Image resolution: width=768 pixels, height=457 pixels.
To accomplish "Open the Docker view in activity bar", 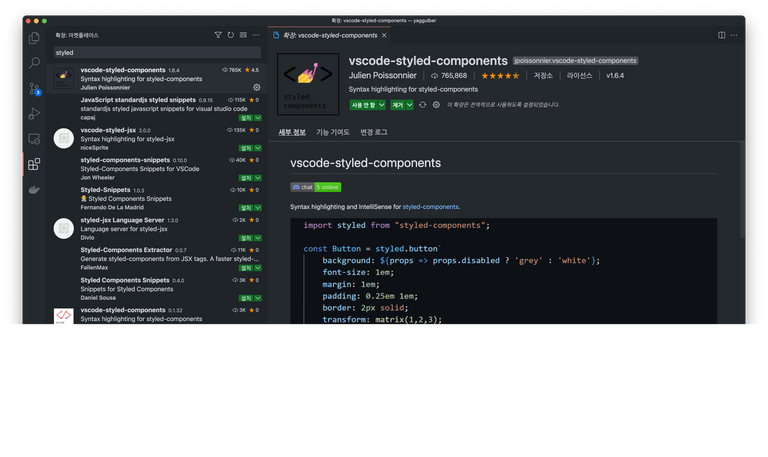I will pyautogui.click(x=34, y=190).
